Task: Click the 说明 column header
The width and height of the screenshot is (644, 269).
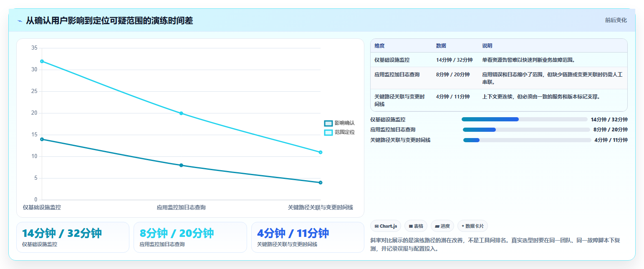Action: point(487,45)
